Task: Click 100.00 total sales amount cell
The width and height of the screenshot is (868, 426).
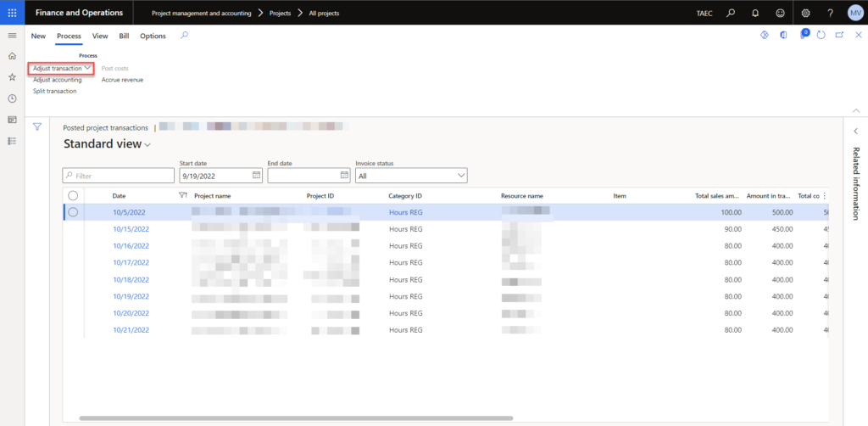Action: (732, 212)
